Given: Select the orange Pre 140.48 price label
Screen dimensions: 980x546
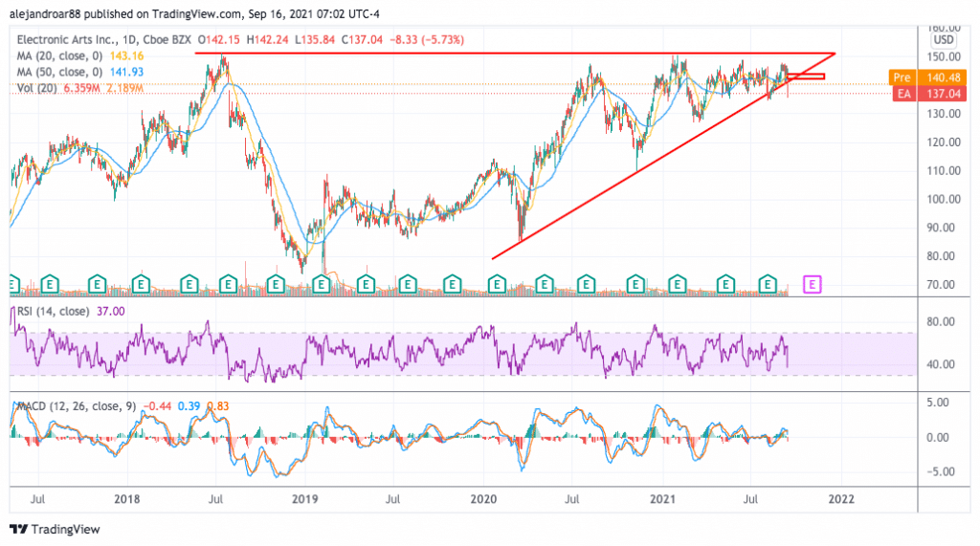Looking at the screenshot, I should point(926,77).
